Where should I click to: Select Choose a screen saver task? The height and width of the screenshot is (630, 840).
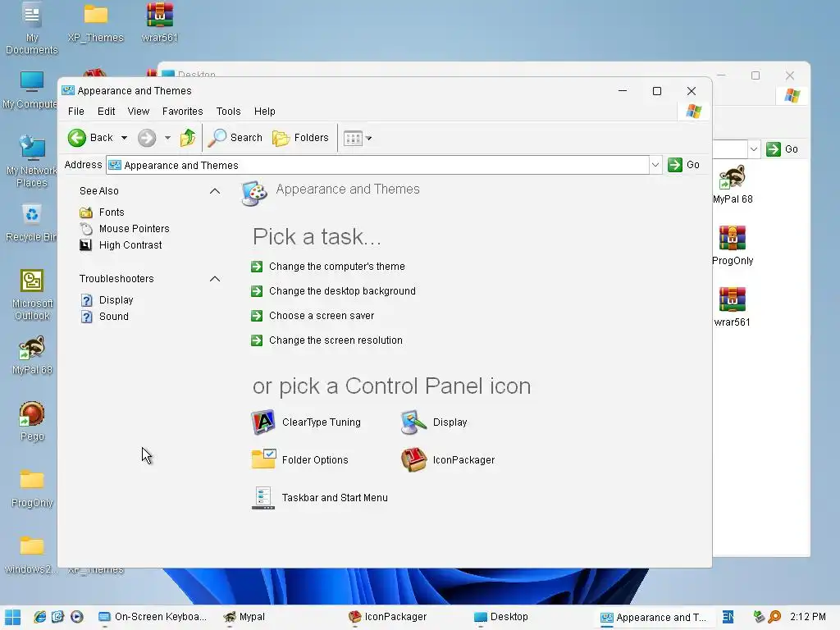coord(322,316)
